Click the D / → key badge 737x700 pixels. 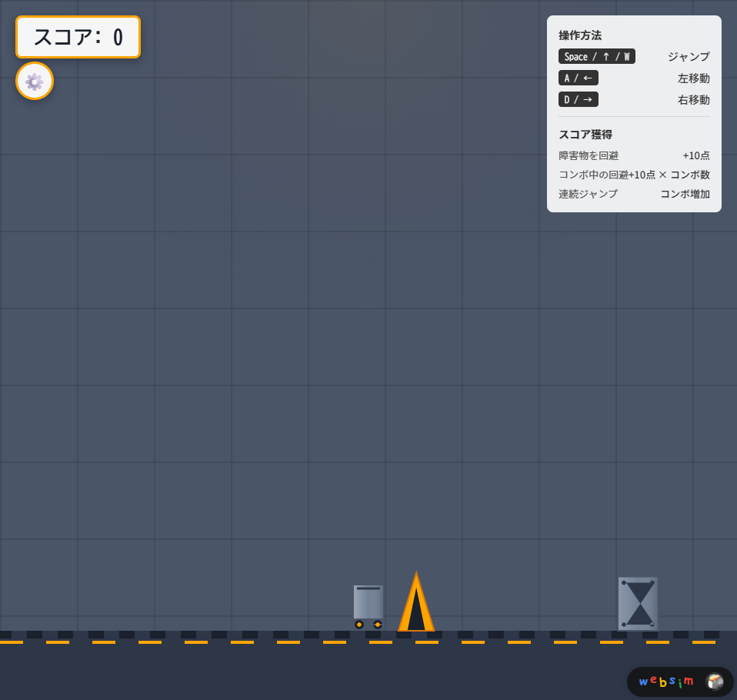click(578, 99)
